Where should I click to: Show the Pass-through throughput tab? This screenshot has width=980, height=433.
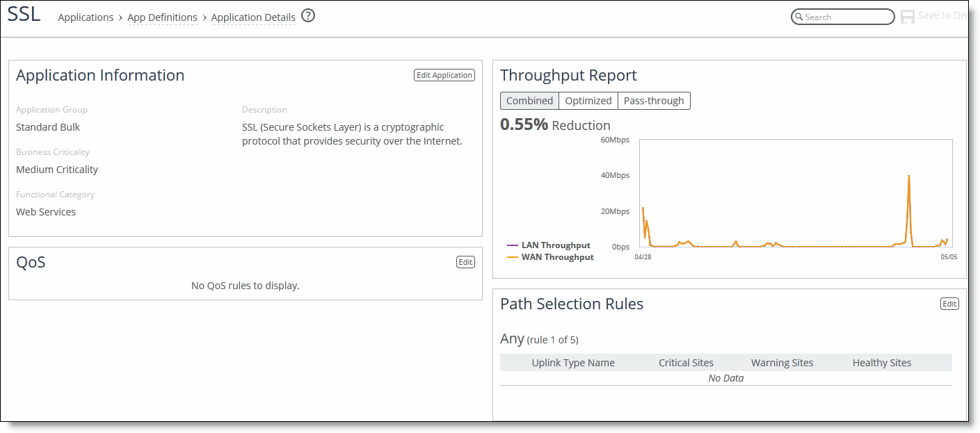tap(653, 101)
